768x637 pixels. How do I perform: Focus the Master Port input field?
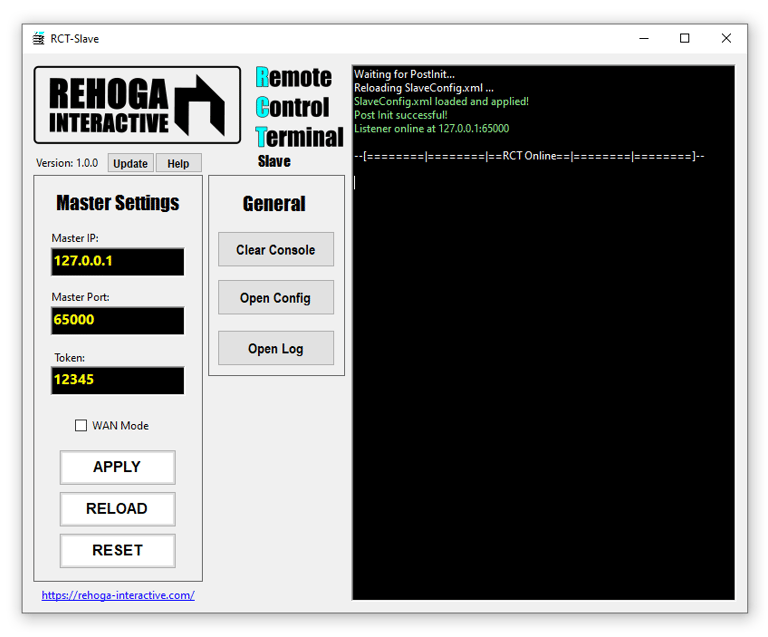118,321
